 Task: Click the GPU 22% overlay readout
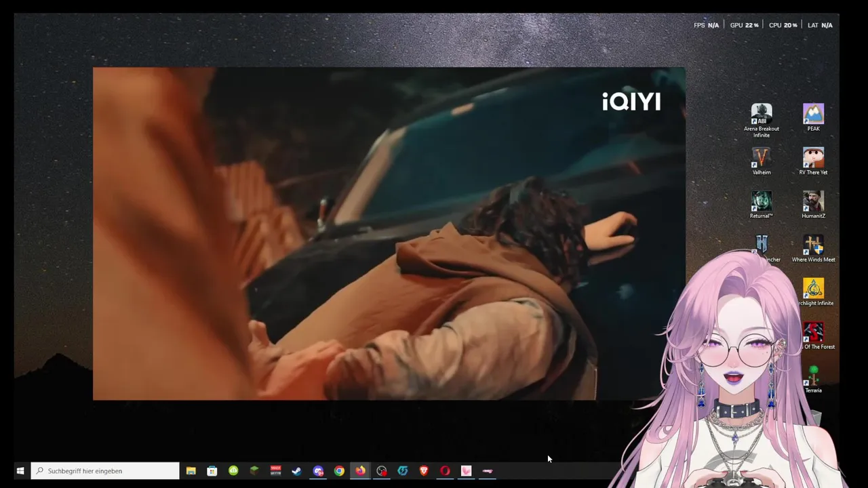pyautogui.click(x=744, y=25)
